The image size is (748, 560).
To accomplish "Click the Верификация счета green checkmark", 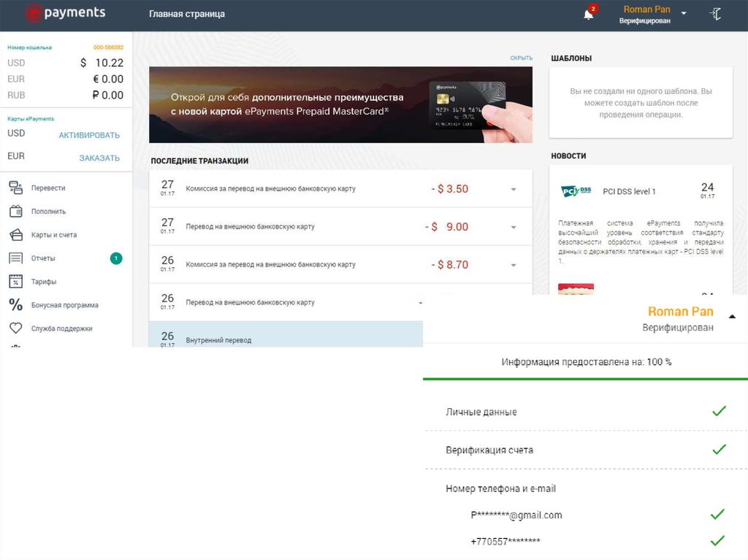I will pyautogui.click(x=719, y=450).
